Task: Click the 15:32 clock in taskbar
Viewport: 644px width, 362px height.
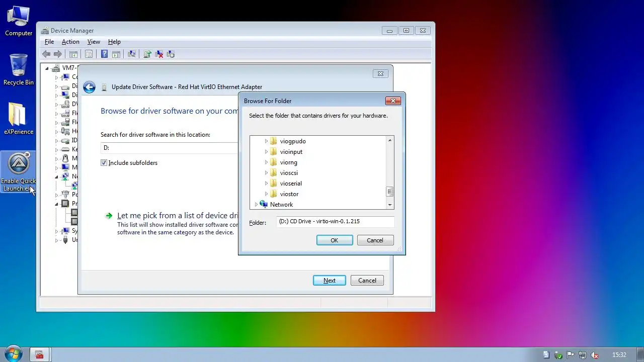Action: point(619,355)
